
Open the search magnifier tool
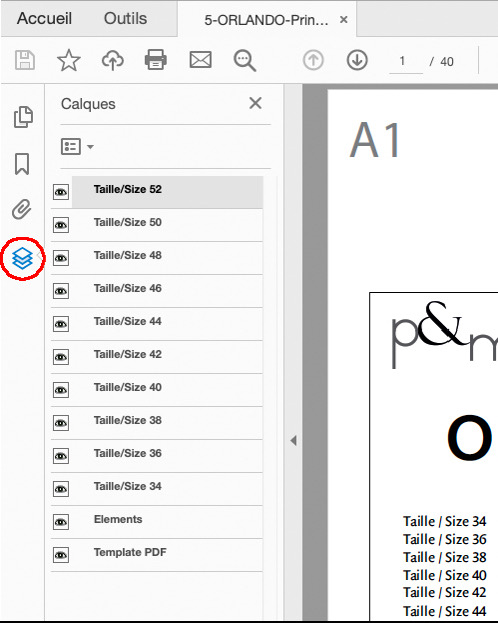click(x=244, y=60)
